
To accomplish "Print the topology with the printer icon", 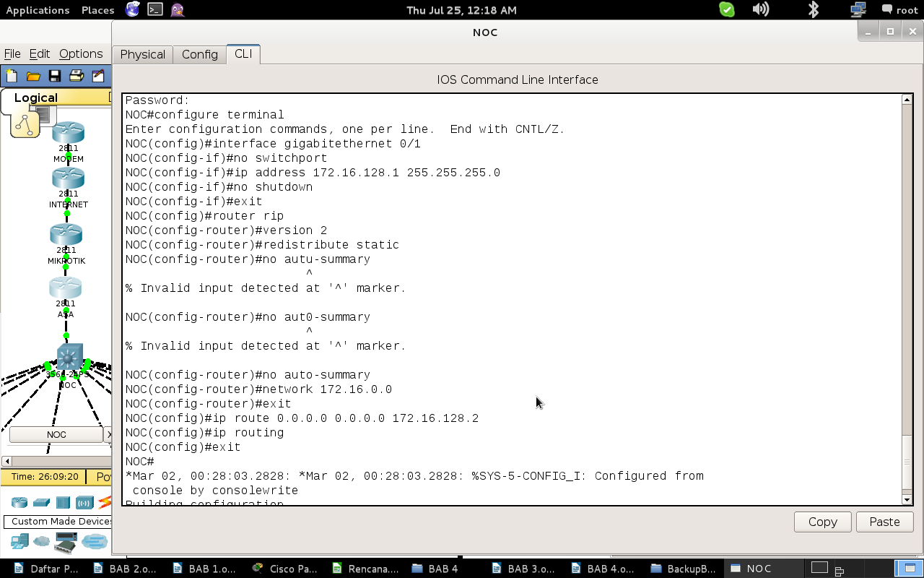I will (x=77, y=76).
